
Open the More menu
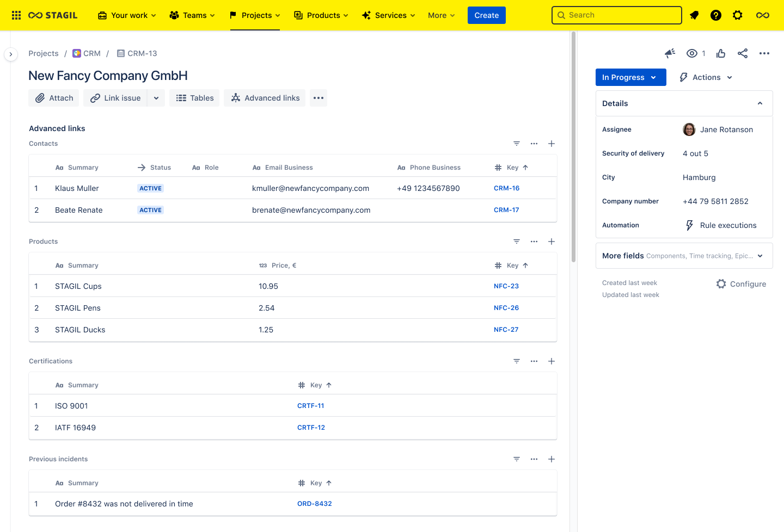click(442, 15)
